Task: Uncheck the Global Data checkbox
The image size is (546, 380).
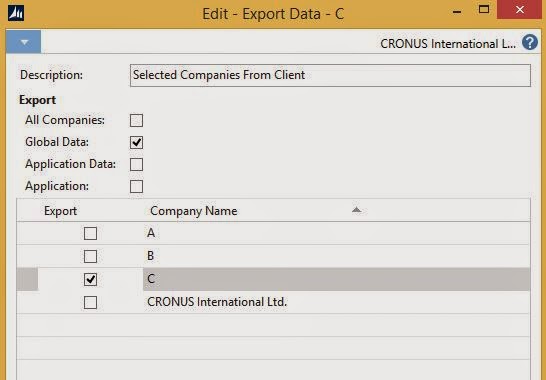Action: (x=136, y=142)
